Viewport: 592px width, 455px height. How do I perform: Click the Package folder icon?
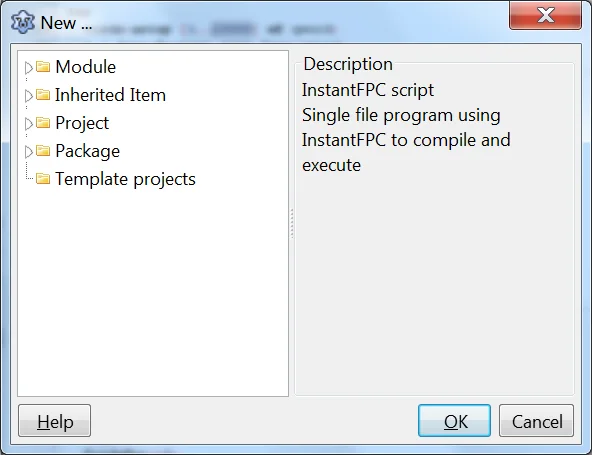point(43,151)
